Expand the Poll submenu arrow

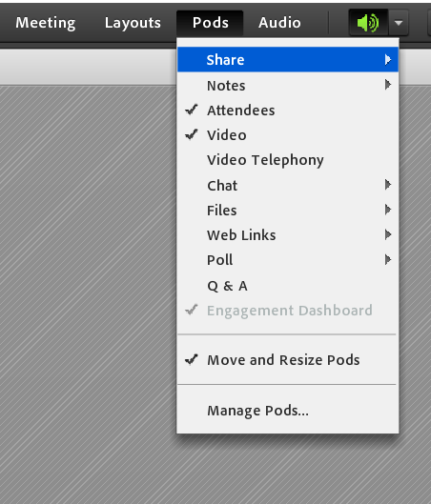(388, 259)
